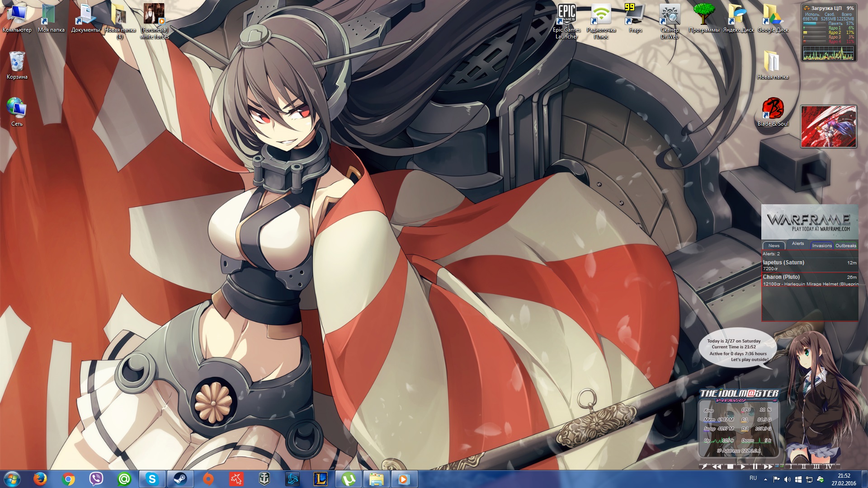Launch Epic Games Launcher shortcut

click(566, 22)
